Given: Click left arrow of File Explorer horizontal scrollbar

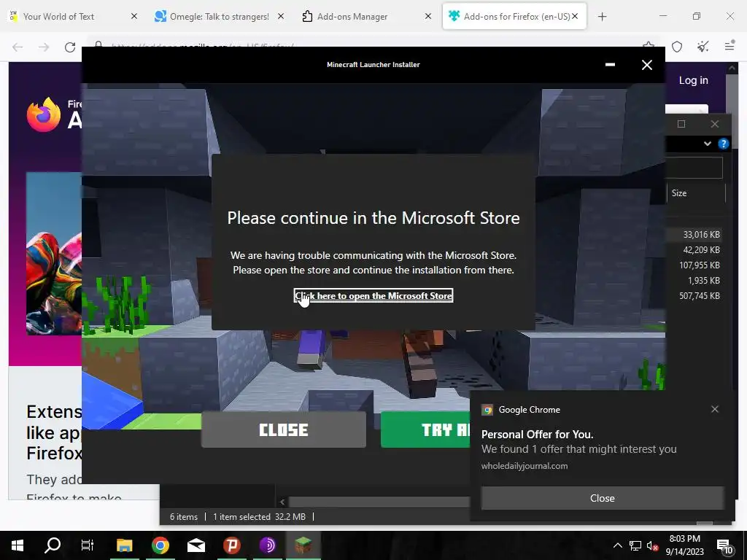Looking at the screenshot, I should point(282,502).
